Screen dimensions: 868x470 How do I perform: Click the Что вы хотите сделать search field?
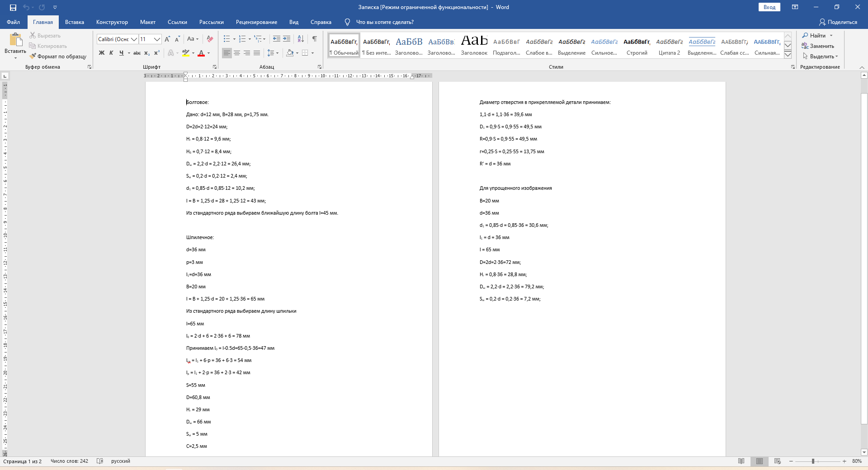click(385, 22)
